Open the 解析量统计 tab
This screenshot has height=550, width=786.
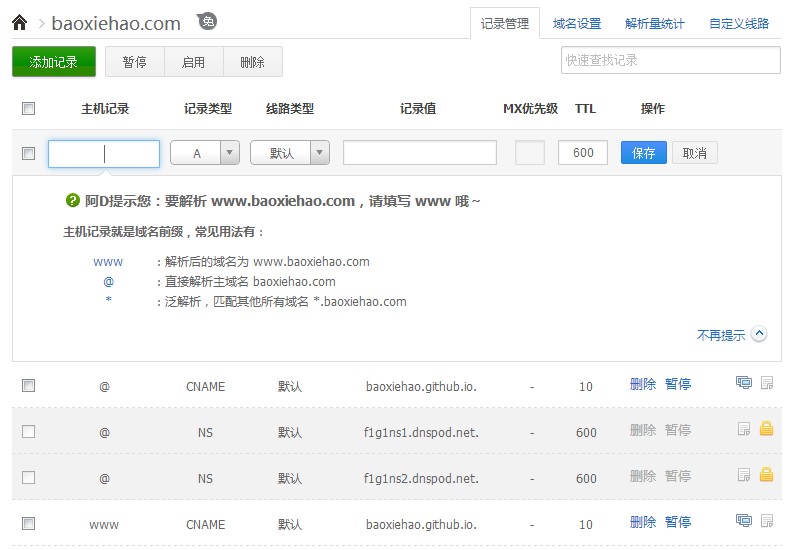click(655, 24)
